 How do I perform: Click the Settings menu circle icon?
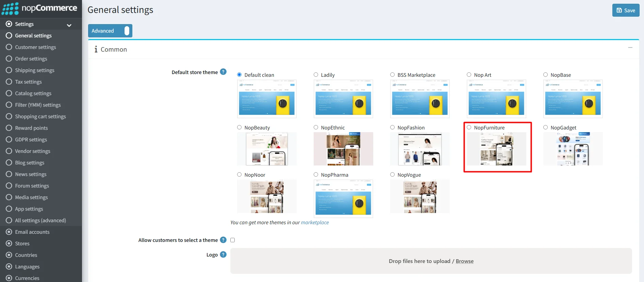(9, 24)
